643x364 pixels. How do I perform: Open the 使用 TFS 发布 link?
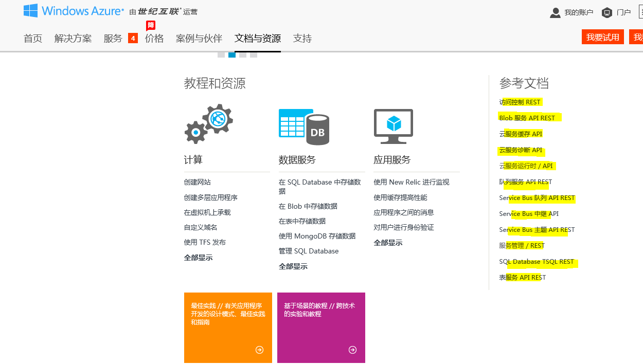pos(205,242)
